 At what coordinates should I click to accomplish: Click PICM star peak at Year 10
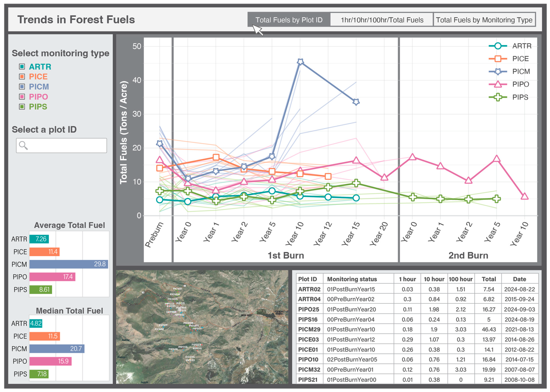click(300, 62)
